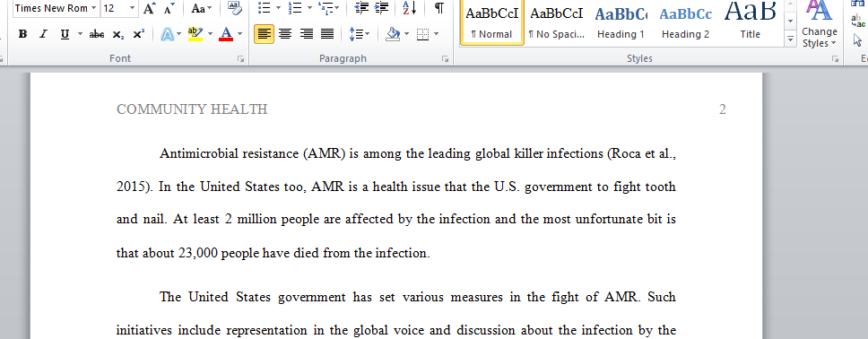Apply yellow text highlight color
The image size is (868, 339).
pyautogui.click(x=195, y=34)
